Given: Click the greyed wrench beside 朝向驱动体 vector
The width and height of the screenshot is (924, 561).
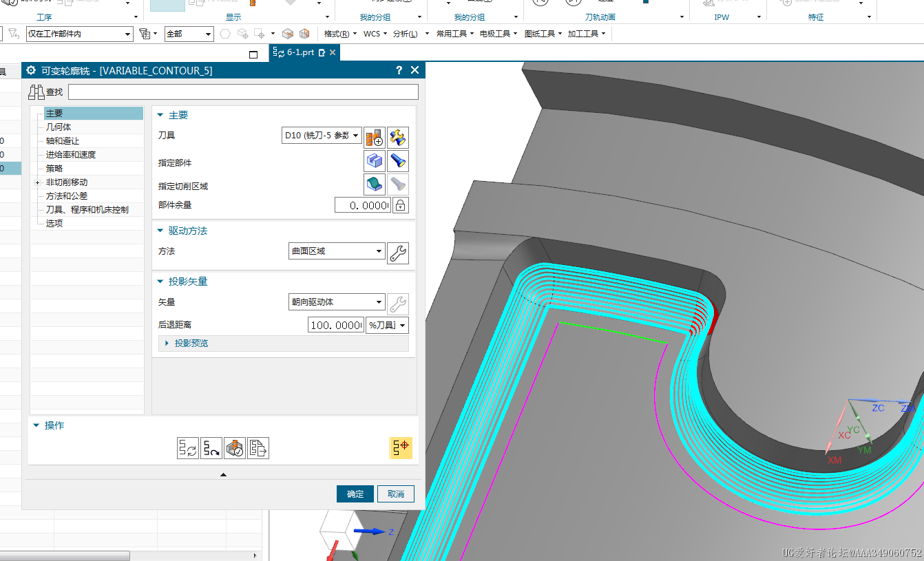Looking at the screenshot, I should (398, 304).
